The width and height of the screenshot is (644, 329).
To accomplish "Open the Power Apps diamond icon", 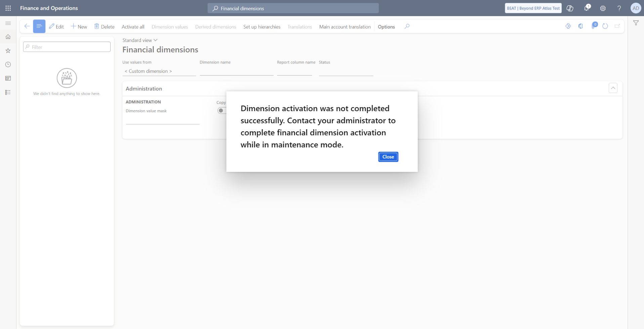I will (x=568, y=26).
